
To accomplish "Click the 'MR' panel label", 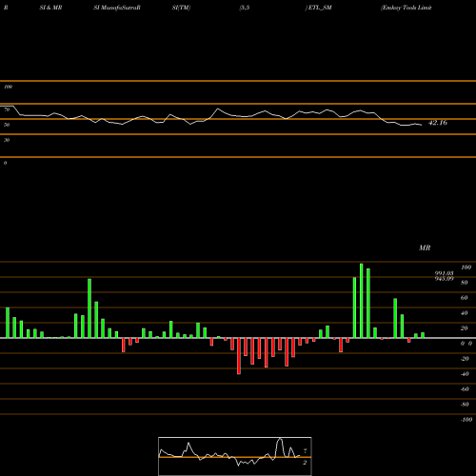I will [x=425, y=248].
